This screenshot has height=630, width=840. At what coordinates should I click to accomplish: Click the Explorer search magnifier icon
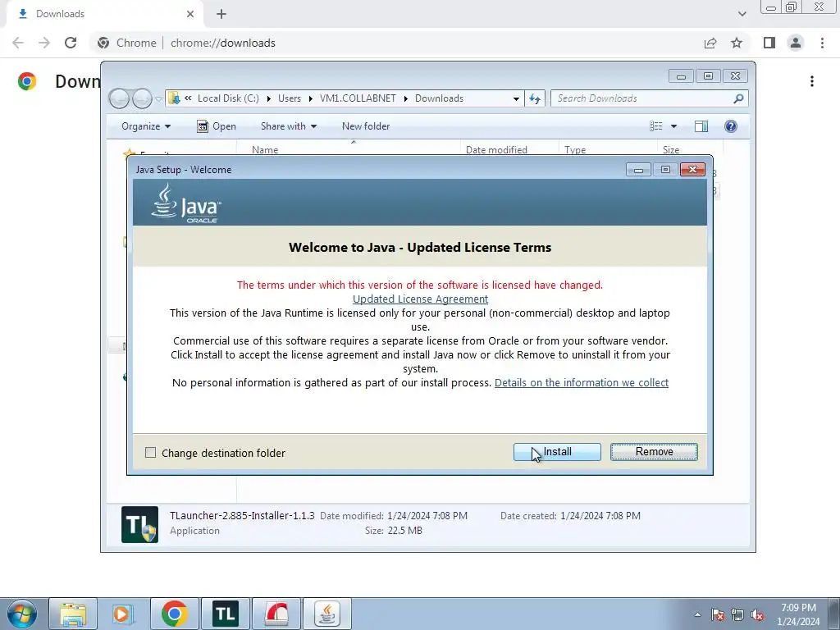click(739, 98)
